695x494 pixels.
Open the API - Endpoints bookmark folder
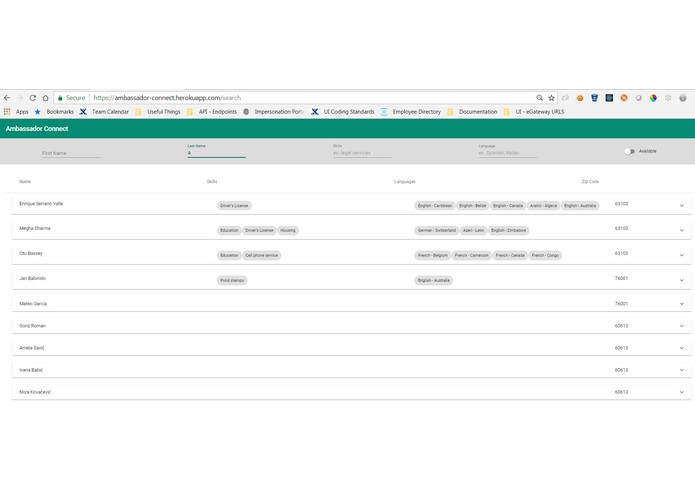pyautogui.click(x=212, y=112)
